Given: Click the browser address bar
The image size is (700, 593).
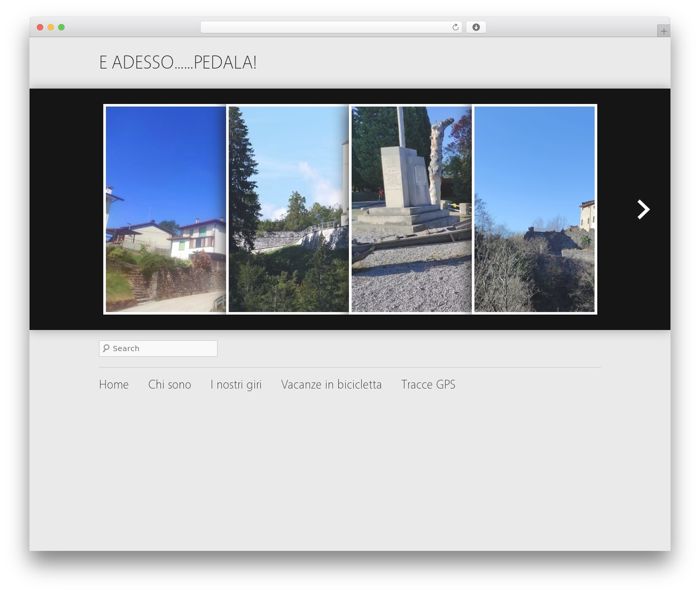Looking at the screenshot, I should (x=331, y=27).
